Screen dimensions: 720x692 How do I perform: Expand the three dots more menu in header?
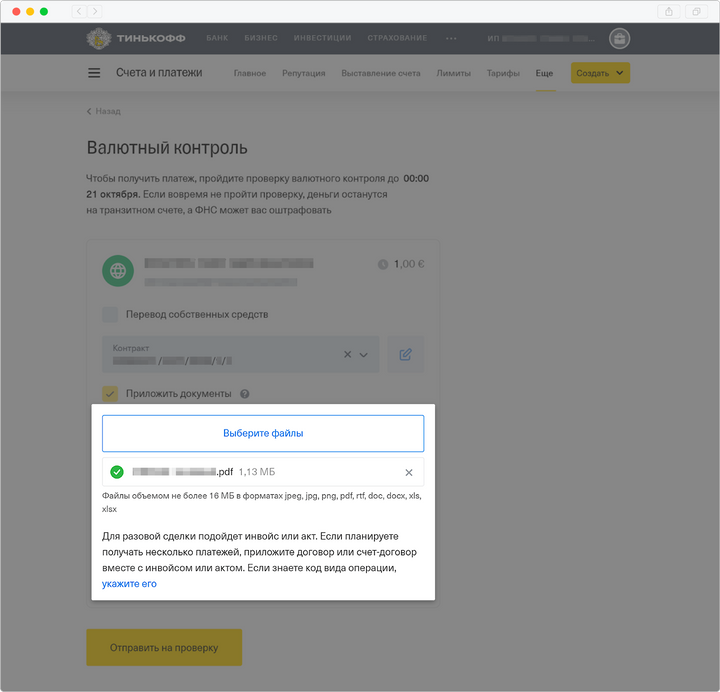tap(451, 39)
